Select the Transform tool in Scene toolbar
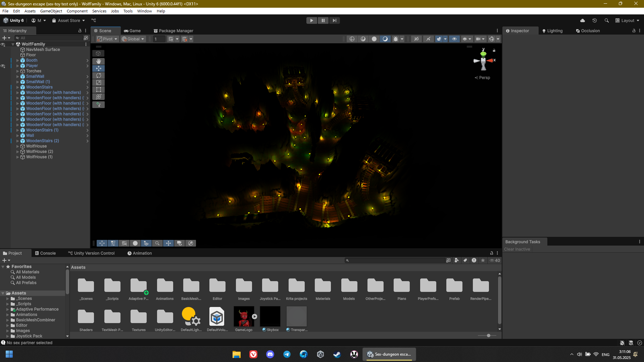Screen dimensions: 644x362 (98, 97)
